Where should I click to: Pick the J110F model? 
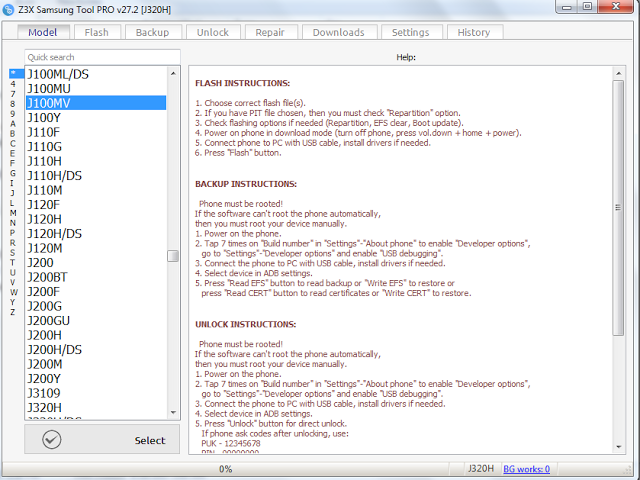[x=96, y=132]
